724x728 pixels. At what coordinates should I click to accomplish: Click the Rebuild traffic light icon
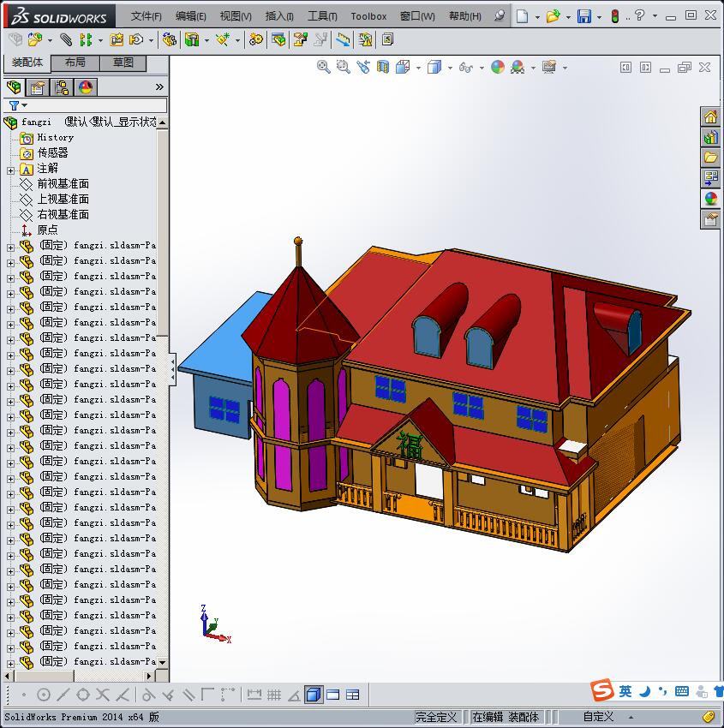pos(615,16)
